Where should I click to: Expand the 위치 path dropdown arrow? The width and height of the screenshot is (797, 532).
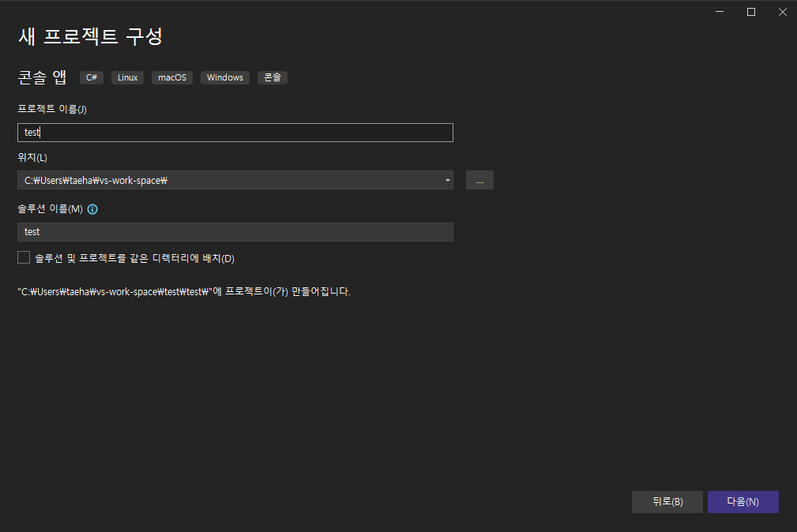(448, 180)
